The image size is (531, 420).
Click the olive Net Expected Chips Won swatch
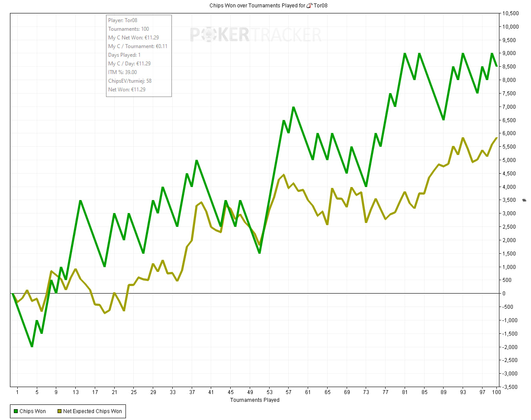59,411
